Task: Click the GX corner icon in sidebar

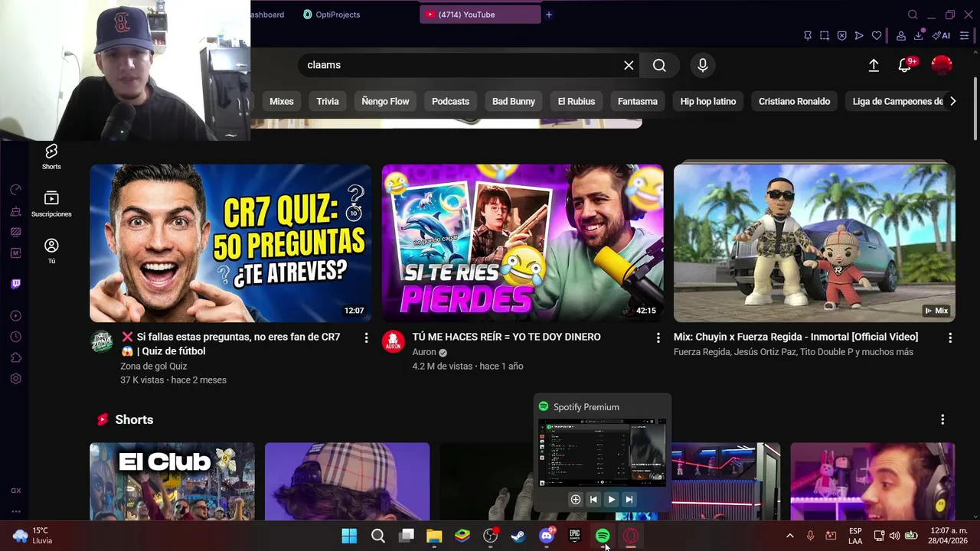Action: tap(15, 491)
